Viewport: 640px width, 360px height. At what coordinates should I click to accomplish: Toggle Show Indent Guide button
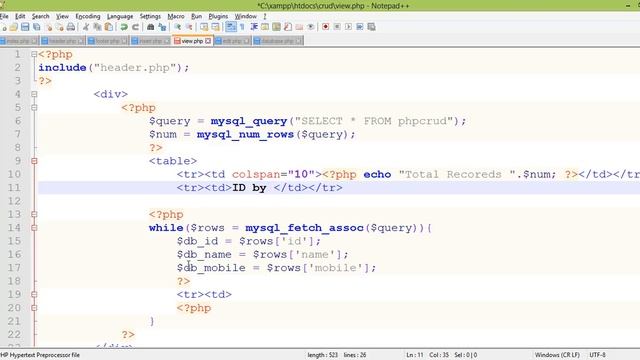(x=253, y=27)
